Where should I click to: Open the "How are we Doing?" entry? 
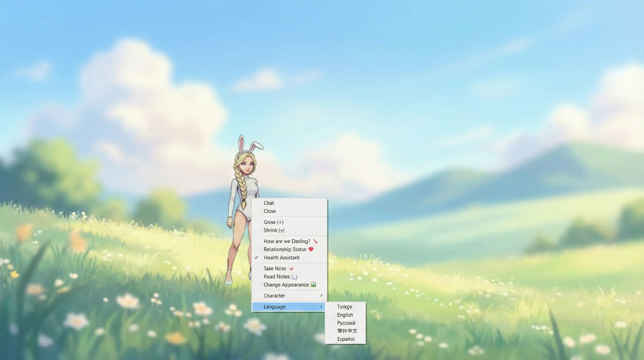287,241
